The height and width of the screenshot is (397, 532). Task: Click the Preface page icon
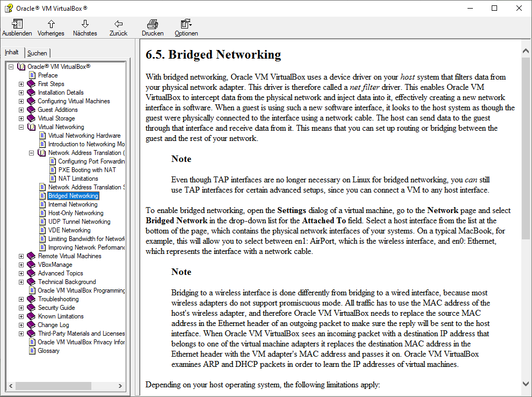coord(32,75)
